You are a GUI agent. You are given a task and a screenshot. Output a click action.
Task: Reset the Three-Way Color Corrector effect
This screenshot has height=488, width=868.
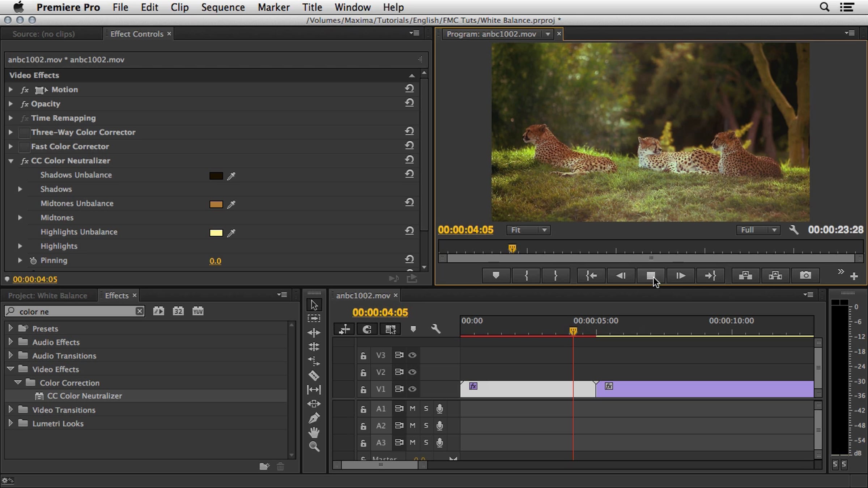(x=409, y=131)
